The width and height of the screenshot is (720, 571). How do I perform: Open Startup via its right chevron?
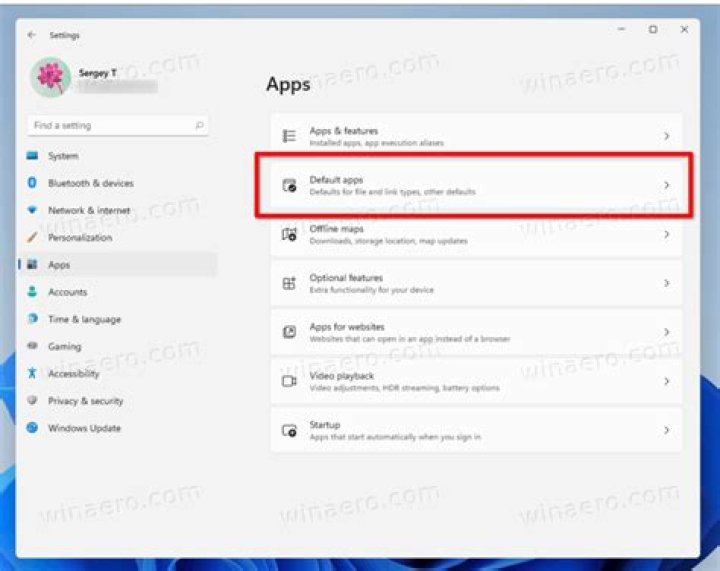point(666,430)
